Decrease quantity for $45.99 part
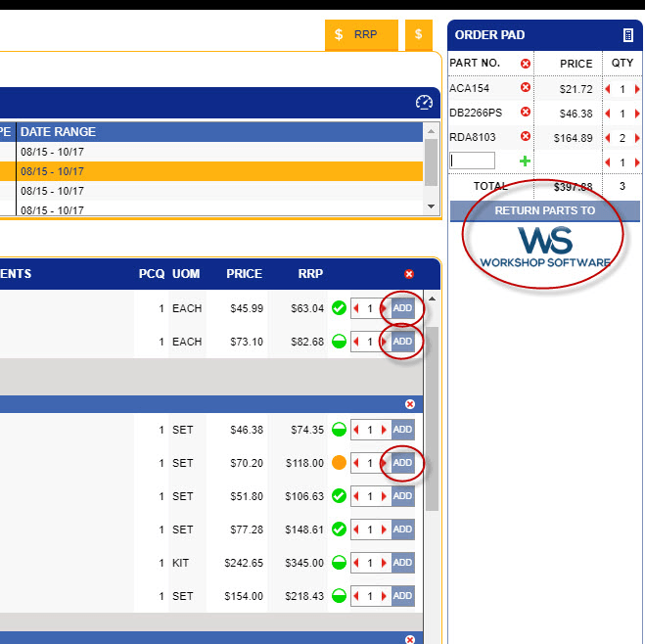Screen dimensions: 645x644 (356, 308)
